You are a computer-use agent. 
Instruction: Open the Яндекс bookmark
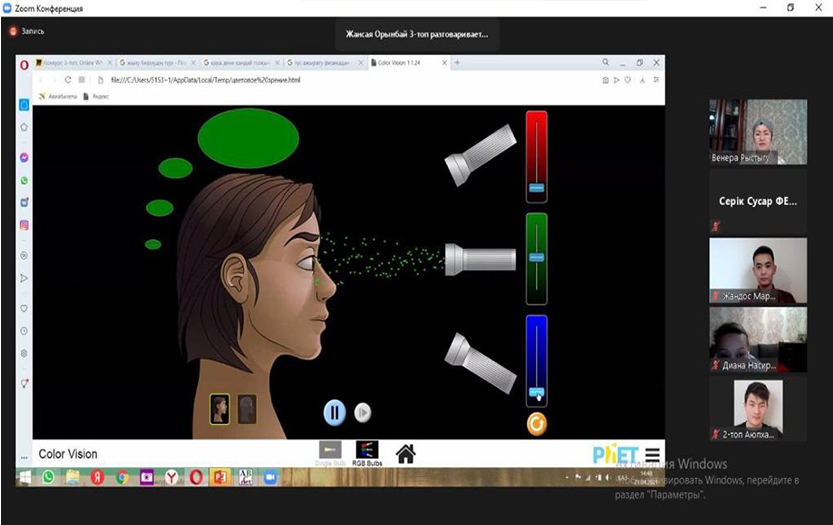(x=96, y=96)
